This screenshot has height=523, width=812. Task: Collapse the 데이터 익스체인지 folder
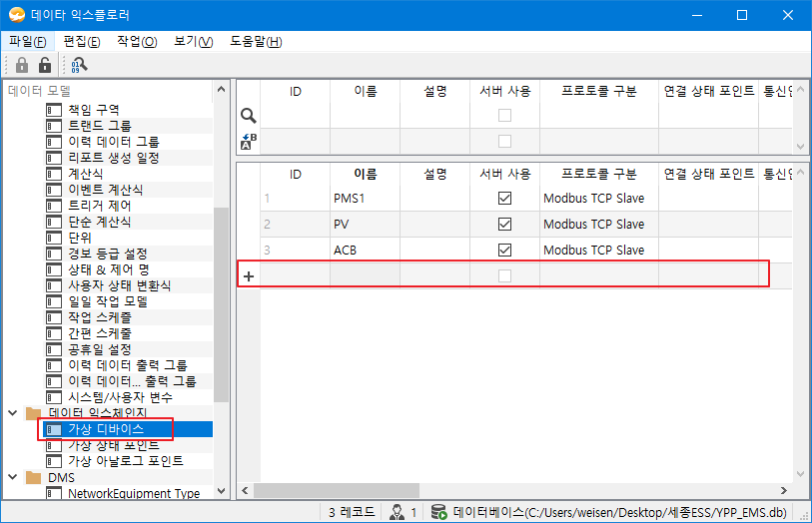tap(12, 413)
